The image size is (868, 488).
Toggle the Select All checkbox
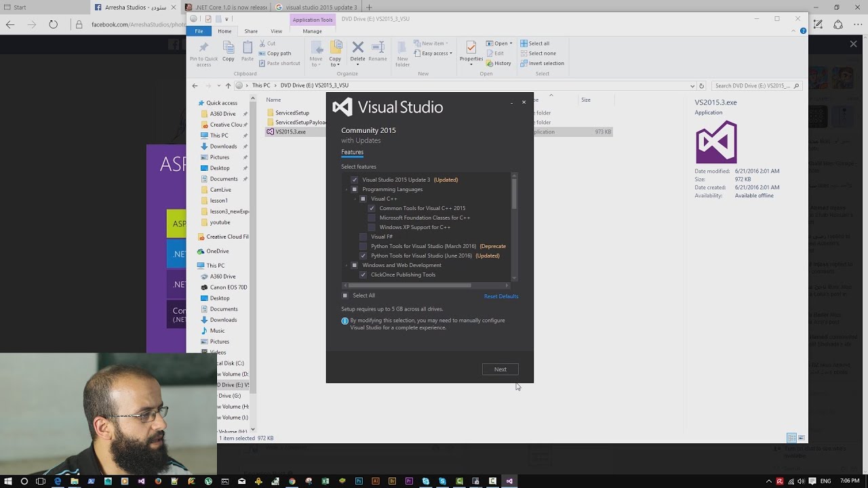click(x=345, y=296)
